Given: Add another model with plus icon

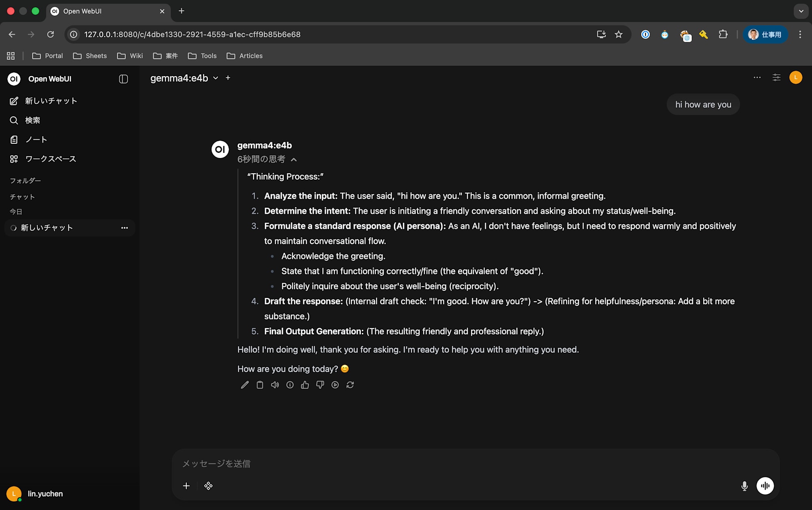Looking at the screenshot, I should click(228, 78).
